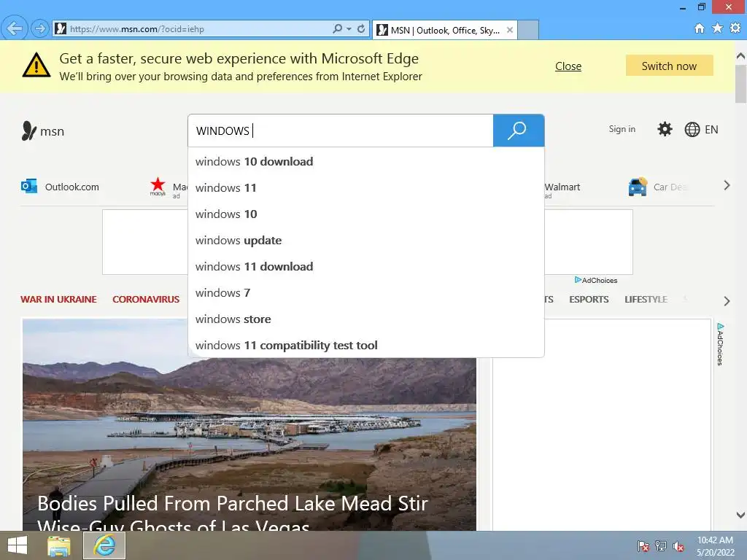Open 'Bodies Pulled From Parched Lake Mead' headline
This screenshot has height=560, width=747.
click(x=233, y=513)
